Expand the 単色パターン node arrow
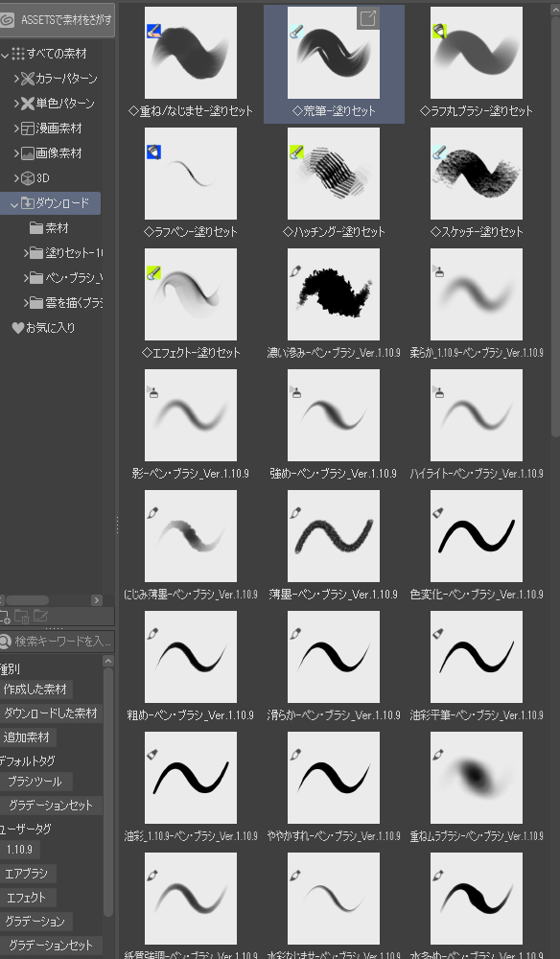Image resolution: width=560 pixels, height=959 pixels. coord(16,104)
